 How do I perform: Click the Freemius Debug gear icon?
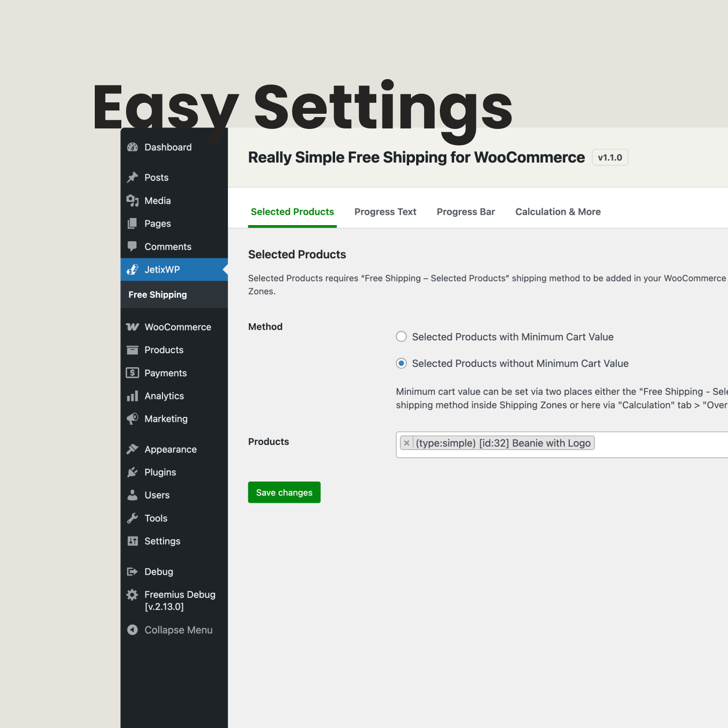(132, 595)
